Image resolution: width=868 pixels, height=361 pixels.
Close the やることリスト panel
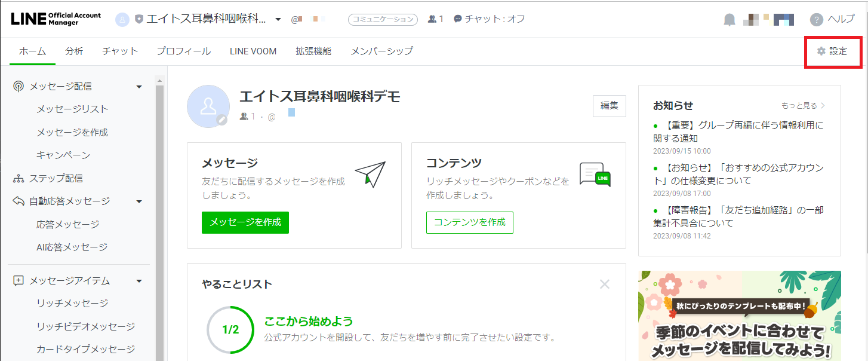point(605,285)
